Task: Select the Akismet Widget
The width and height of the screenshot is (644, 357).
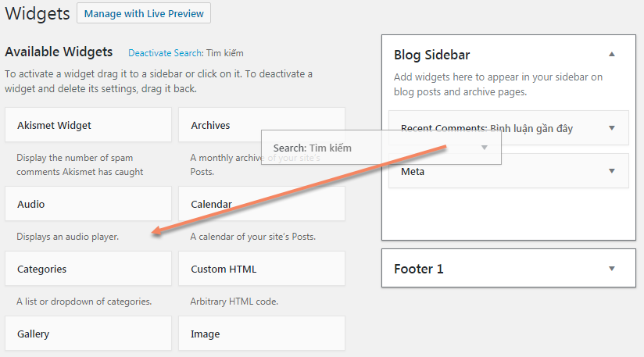Action: coord(88,125)
